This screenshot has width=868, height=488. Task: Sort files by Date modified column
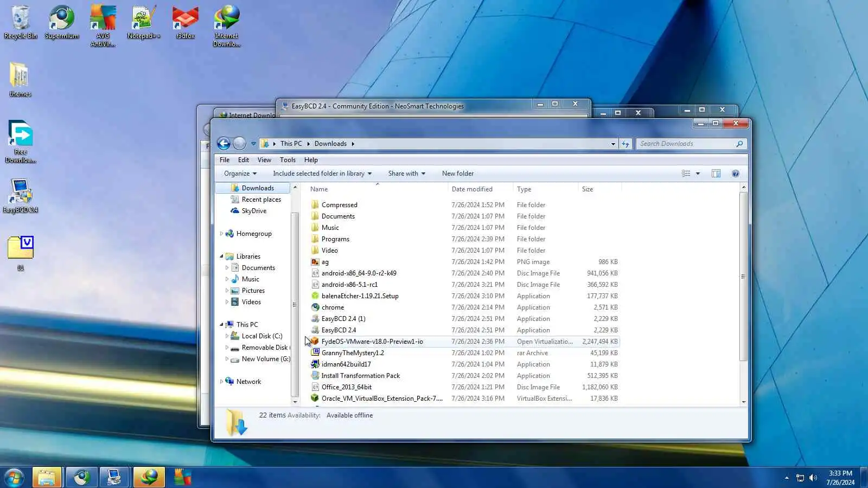(x=481, y=189)
